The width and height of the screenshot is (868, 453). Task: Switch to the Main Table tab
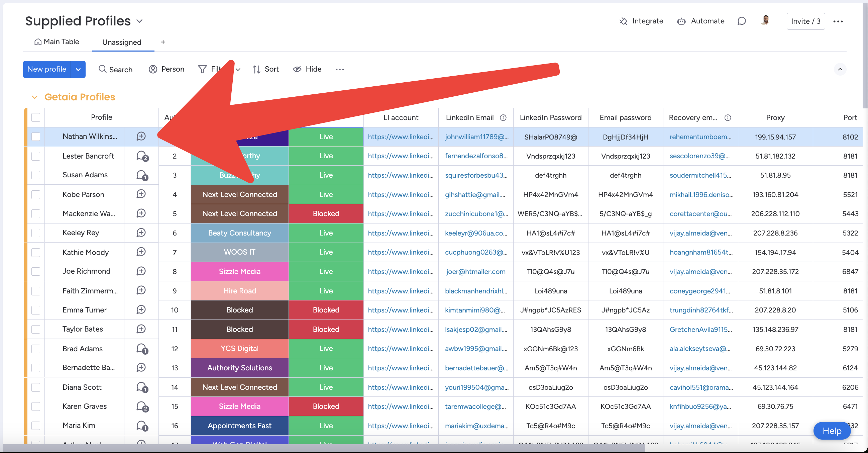57,42
